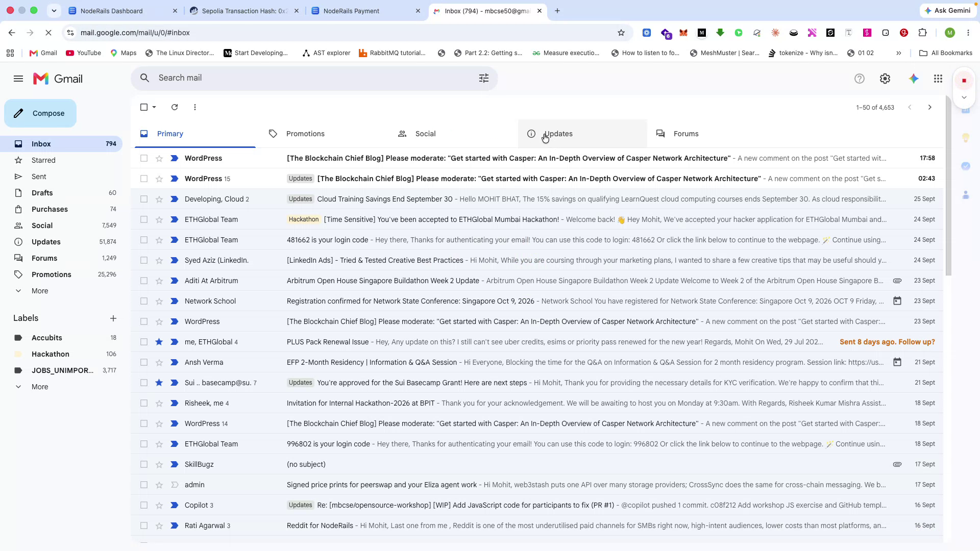Refresh the inbox message list
This screenshot has height=551, width=980.
175,107
